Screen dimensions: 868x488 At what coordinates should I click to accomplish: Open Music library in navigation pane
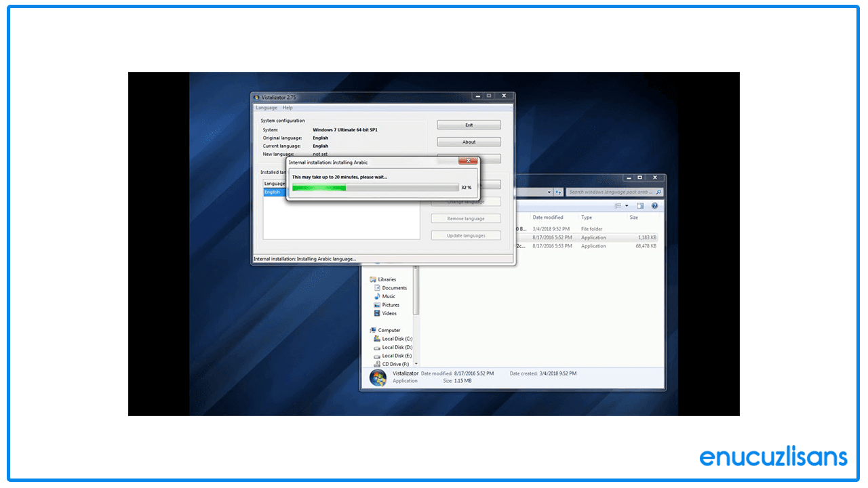tap(389, 296)
